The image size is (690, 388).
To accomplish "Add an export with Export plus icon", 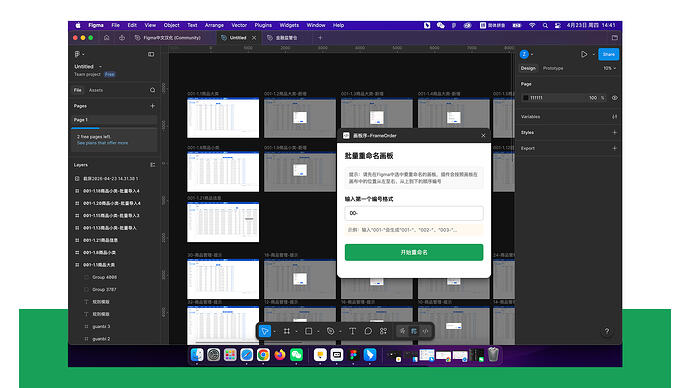I will tap(614, 148).
